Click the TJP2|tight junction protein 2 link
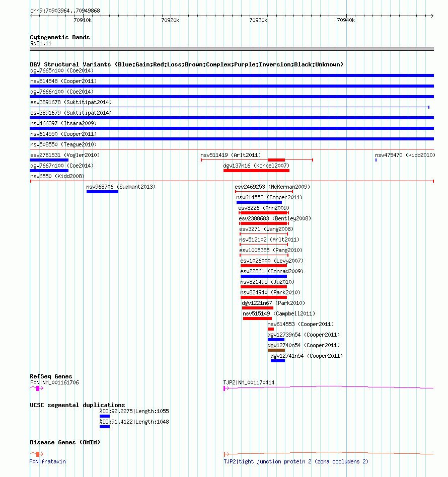448x477 pixels. (x=296, y=462)
